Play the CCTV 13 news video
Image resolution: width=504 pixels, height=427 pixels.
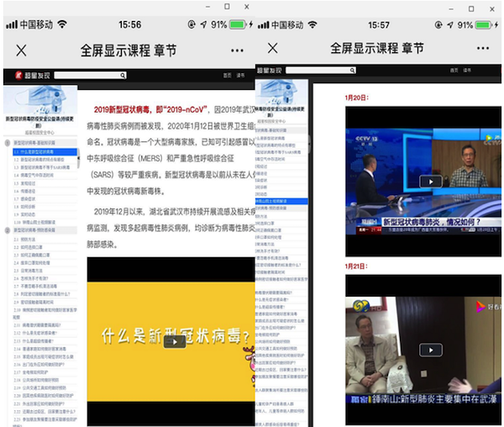(x=430, y=181)
